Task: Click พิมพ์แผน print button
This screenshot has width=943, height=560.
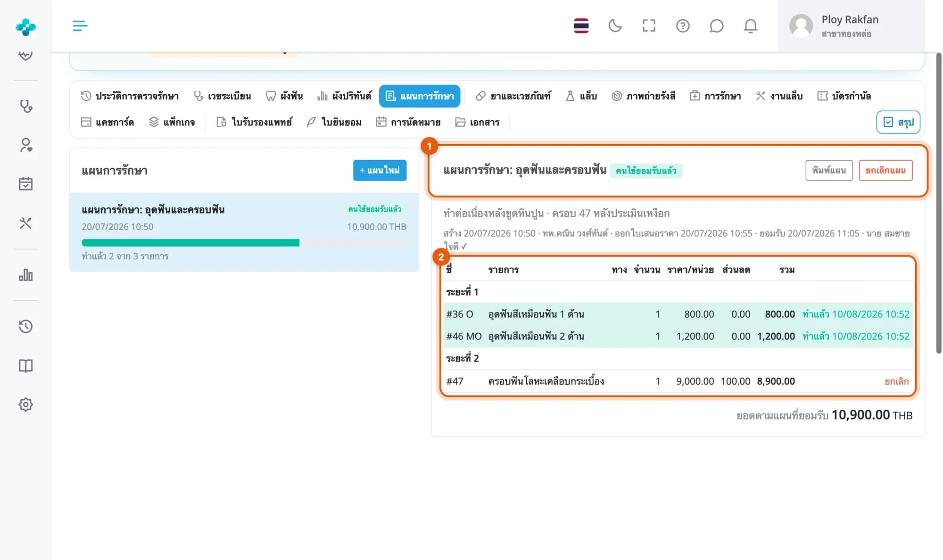Action: 829,170
